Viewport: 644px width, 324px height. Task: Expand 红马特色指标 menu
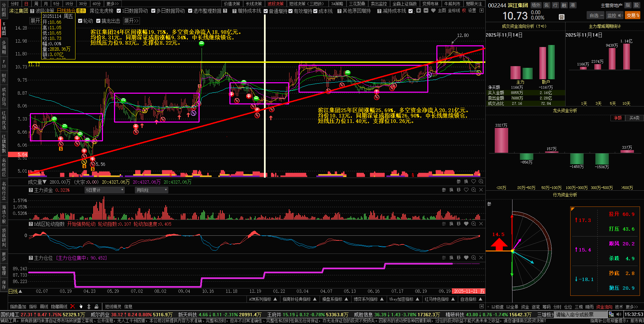coord(440,299)
